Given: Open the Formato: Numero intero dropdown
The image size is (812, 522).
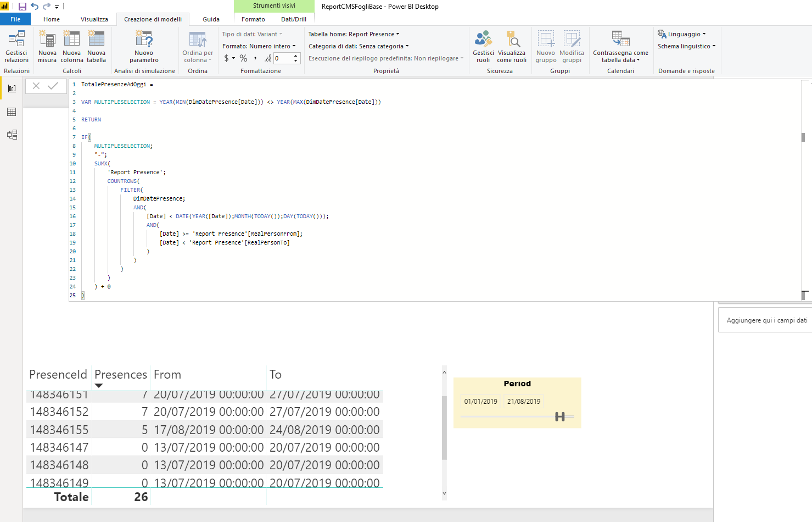Looking at the screenshot, I should click(259, 46).
